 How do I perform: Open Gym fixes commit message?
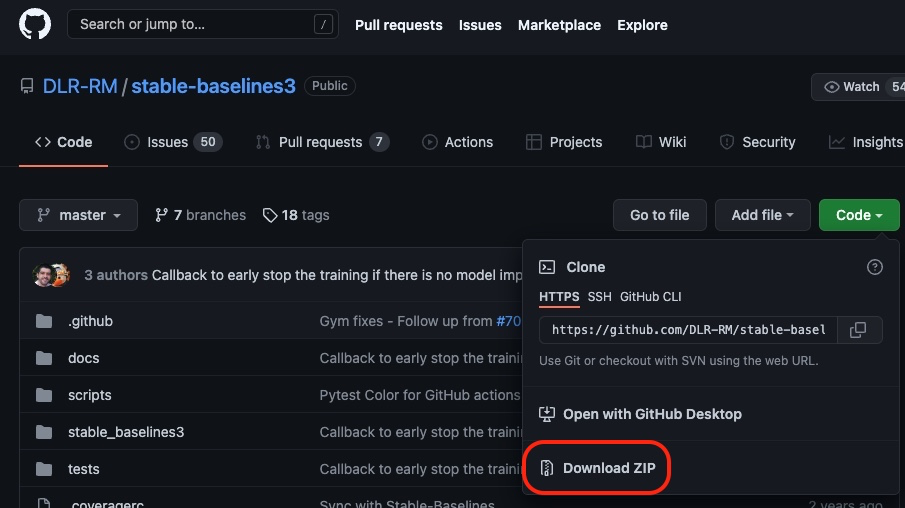406,321
